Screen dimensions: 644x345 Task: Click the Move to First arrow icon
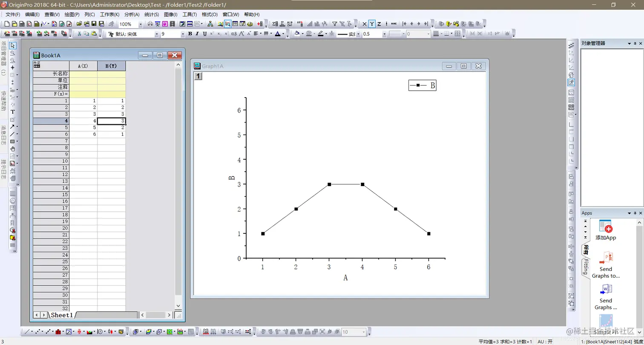[x=404, y=24]
